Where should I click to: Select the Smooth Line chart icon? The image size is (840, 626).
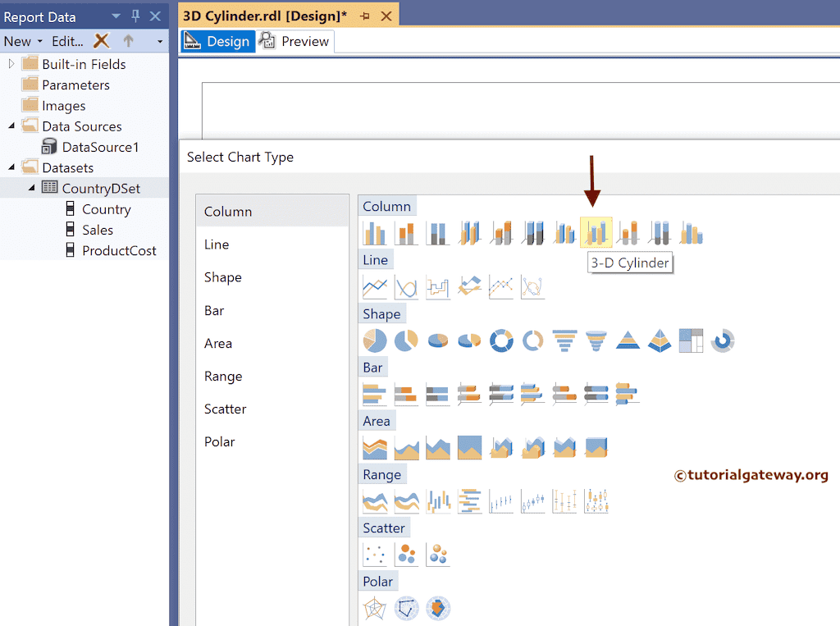(x=406, y=286)
